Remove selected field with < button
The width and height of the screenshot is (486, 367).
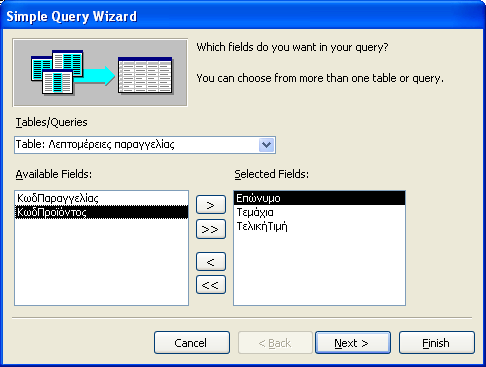(x=211, y=262)
